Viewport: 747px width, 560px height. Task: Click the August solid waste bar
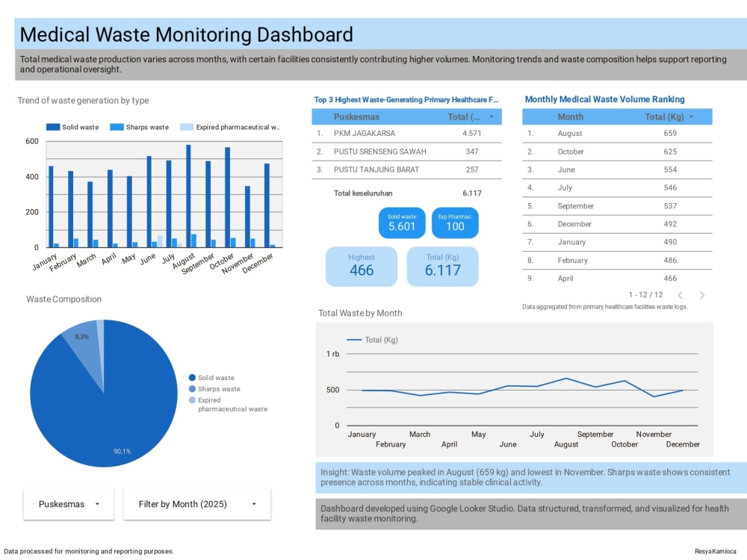pyautogui.click(x=189, y=196)
